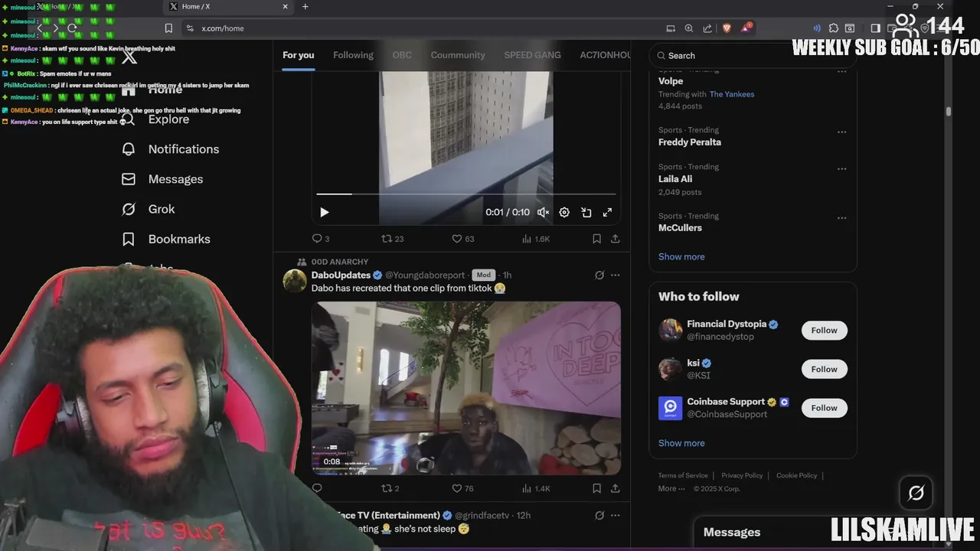Bookmark the top video post
The width and height of the screenshot is (980, 551).
[x=596, y=239]
